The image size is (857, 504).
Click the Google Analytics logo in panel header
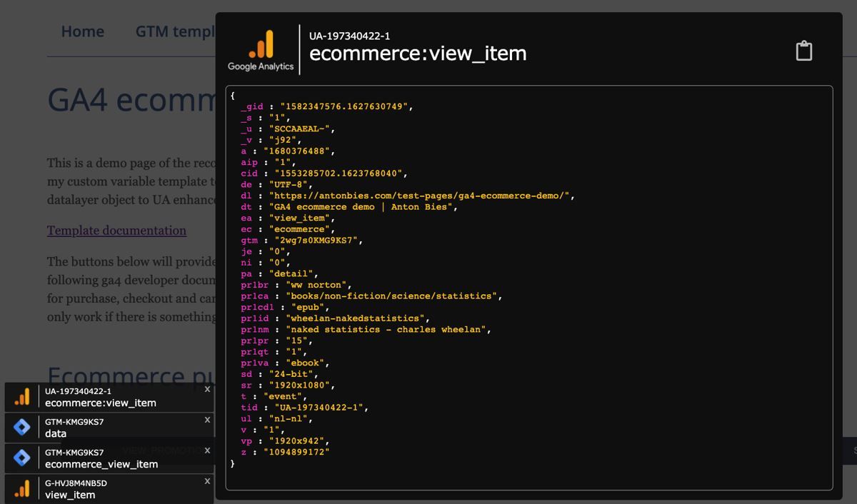[x=261, y=50]
